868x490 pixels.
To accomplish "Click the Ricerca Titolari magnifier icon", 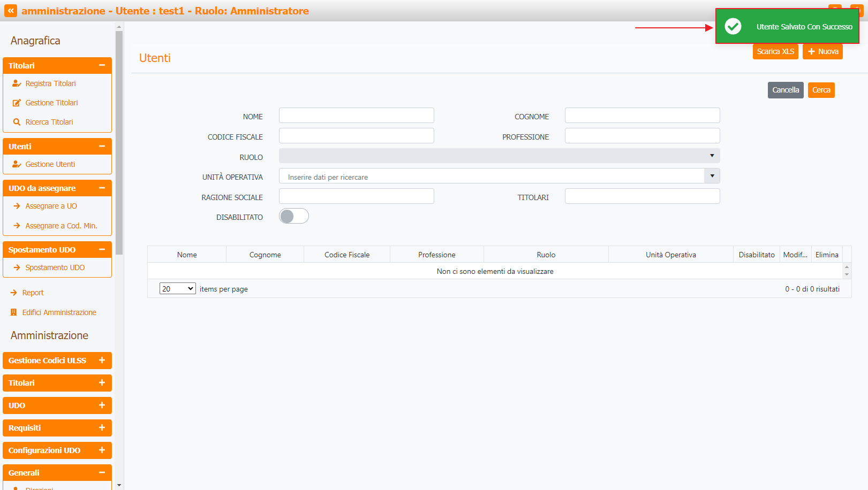I will pyautogui.click(x=17, y=122).
